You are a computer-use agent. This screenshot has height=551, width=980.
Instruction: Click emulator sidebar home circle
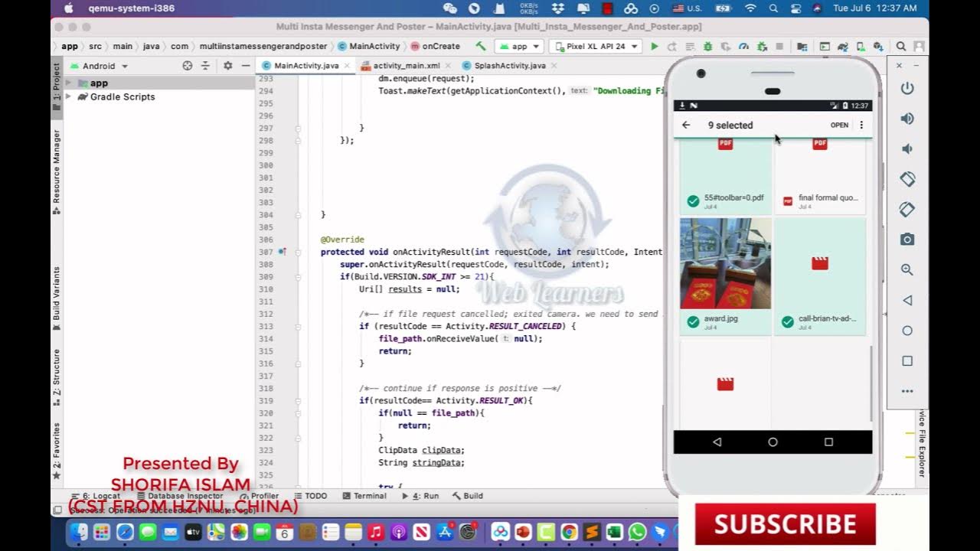907,331
